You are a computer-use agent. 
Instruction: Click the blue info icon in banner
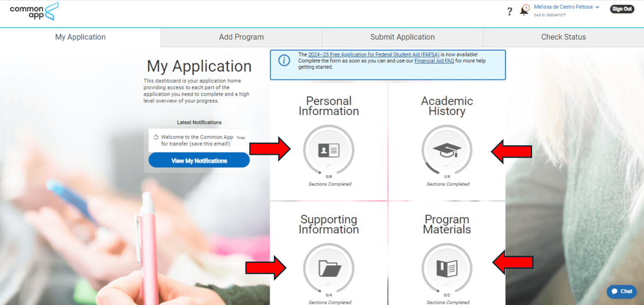(284, 61)
